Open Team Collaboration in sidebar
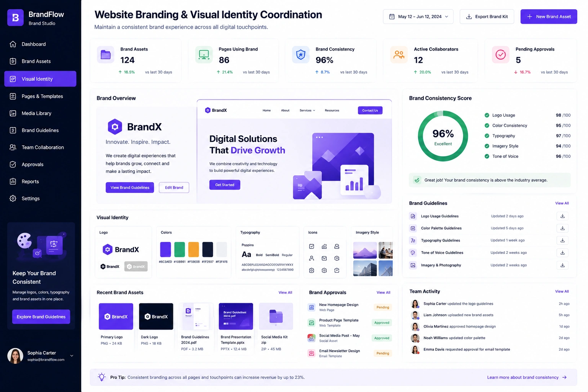Screen dimensions: 588x392 [40, 147]
